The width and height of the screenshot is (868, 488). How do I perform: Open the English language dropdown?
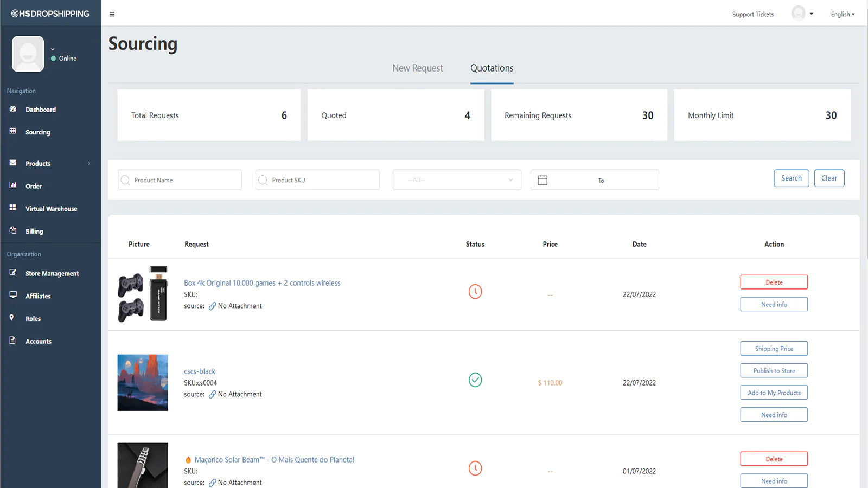(843, 14)
